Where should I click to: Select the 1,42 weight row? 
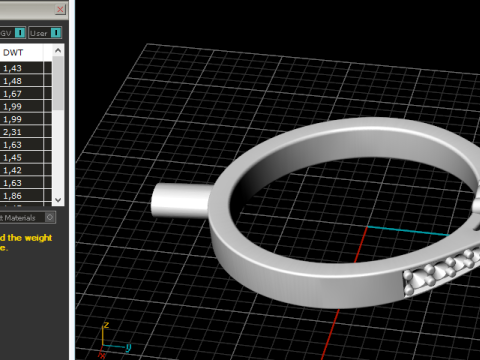26,170
